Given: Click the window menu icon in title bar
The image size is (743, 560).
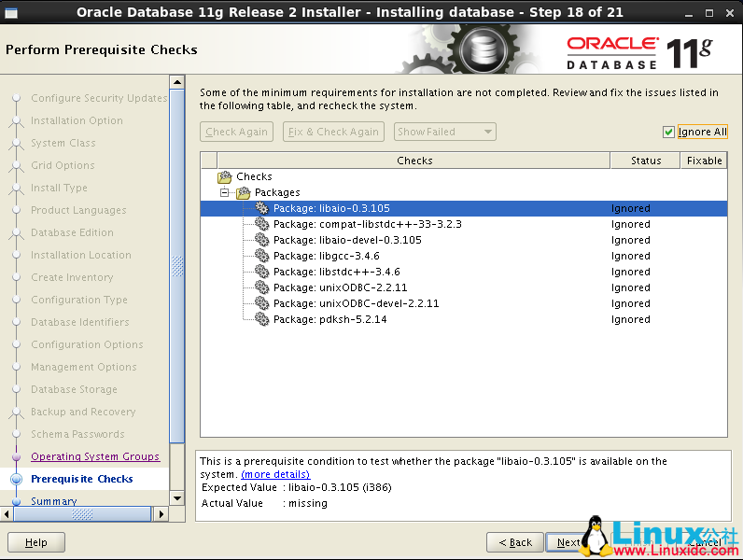Looking at the screenshot, I should coord(11,13).
